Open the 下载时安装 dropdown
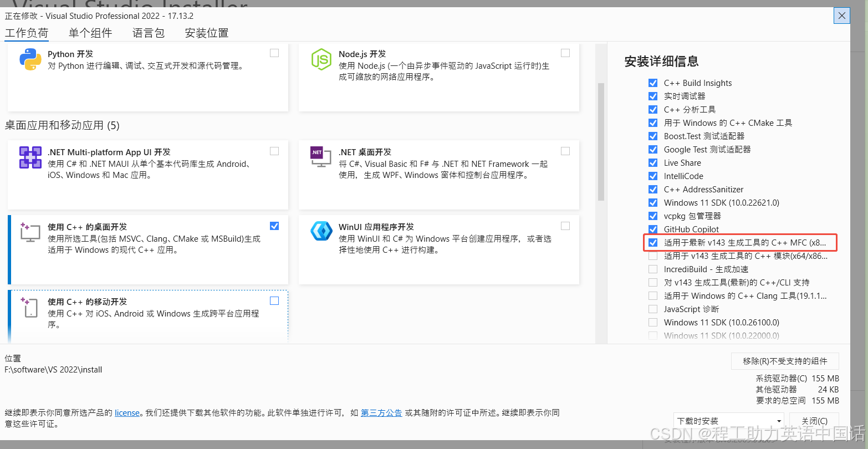This screenshot has width=868, height=449. (729, 421)
